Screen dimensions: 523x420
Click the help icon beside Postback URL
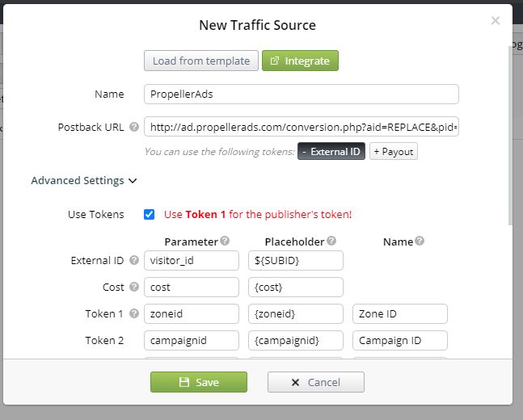pos(134,127)
